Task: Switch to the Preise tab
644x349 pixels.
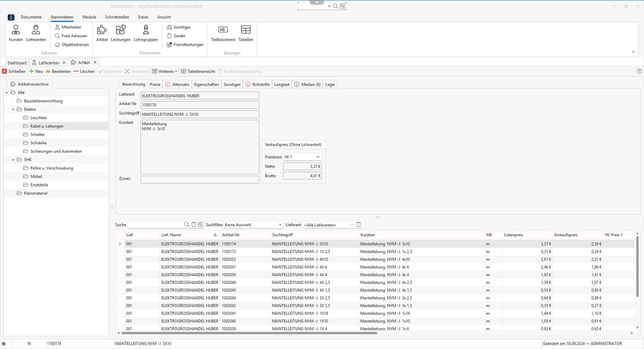Action: click(x=155, y=85)
